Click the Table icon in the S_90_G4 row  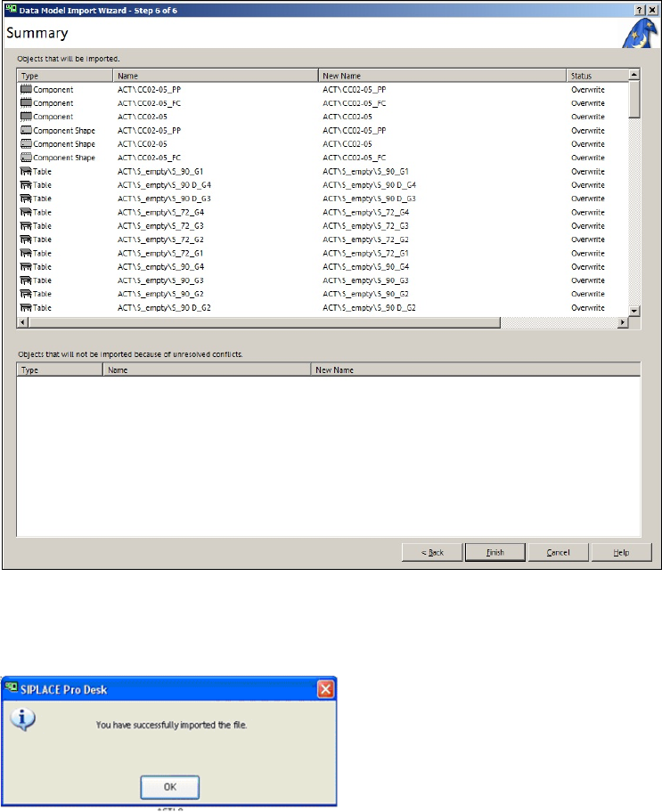click(26, 266)
